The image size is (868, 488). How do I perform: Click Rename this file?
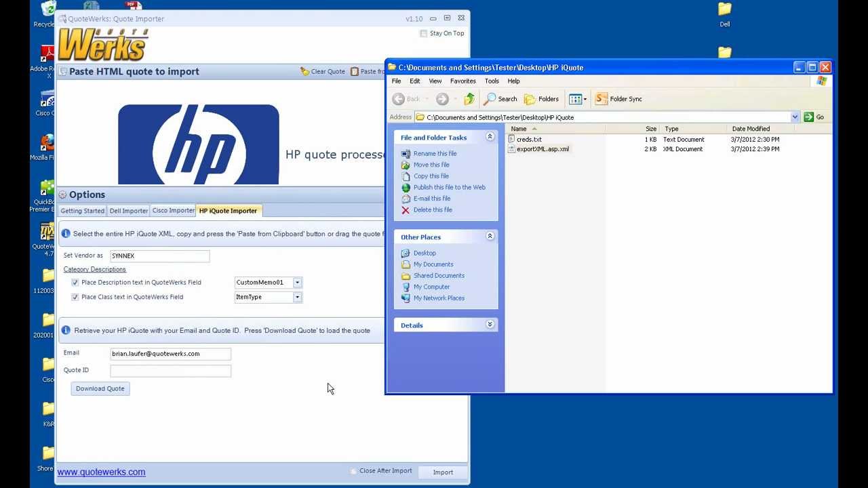pos(435,154)
